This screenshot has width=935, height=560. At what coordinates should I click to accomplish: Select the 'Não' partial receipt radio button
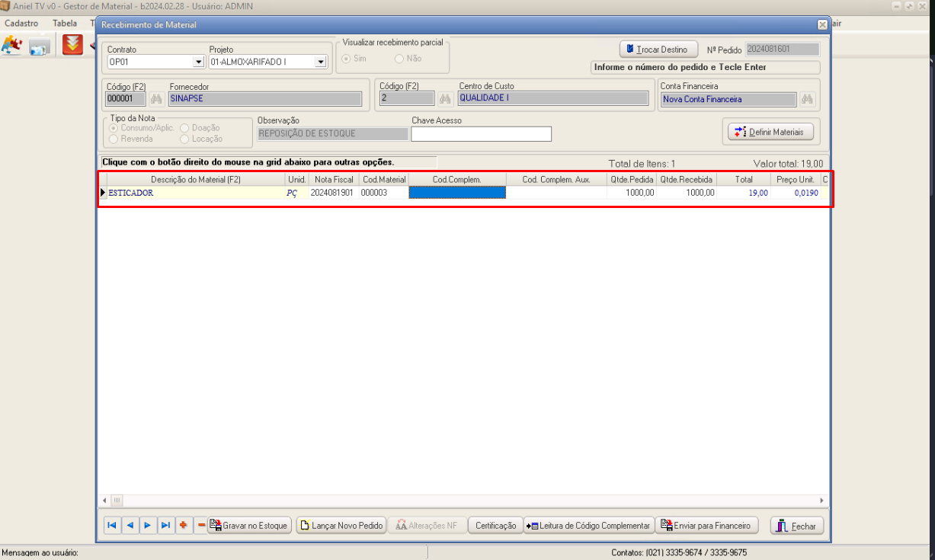point(399,59)
